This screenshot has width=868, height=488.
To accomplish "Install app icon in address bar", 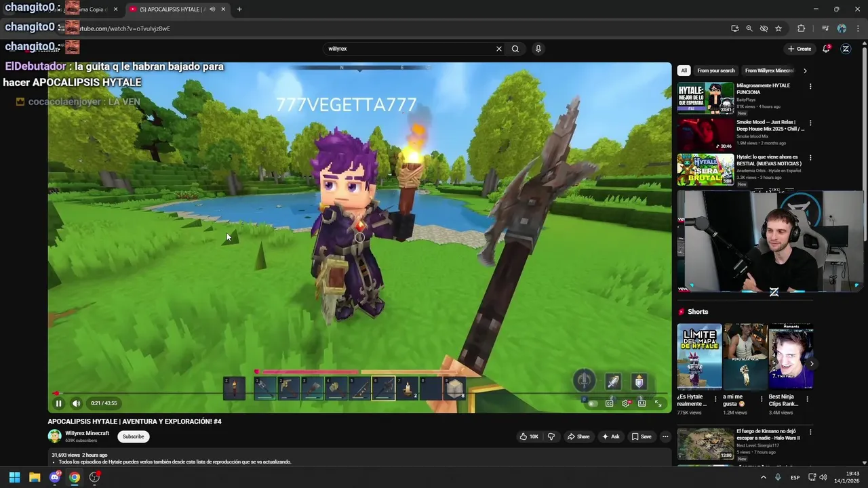I will coord(734,28).
